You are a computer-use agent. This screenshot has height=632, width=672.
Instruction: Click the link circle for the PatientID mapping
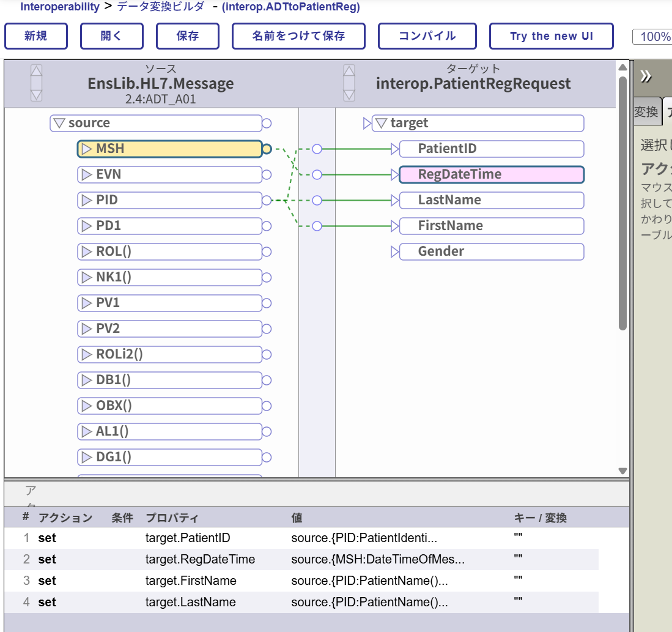[317, 149]
